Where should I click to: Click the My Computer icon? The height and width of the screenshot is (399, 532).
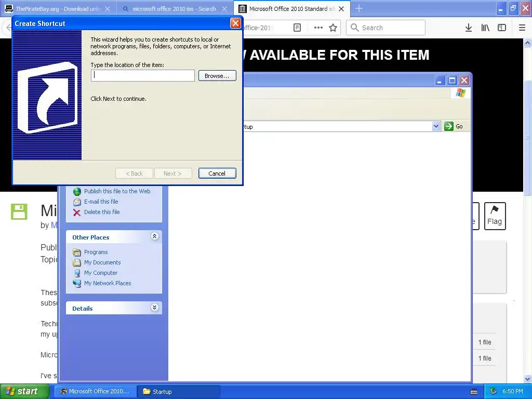77,273
